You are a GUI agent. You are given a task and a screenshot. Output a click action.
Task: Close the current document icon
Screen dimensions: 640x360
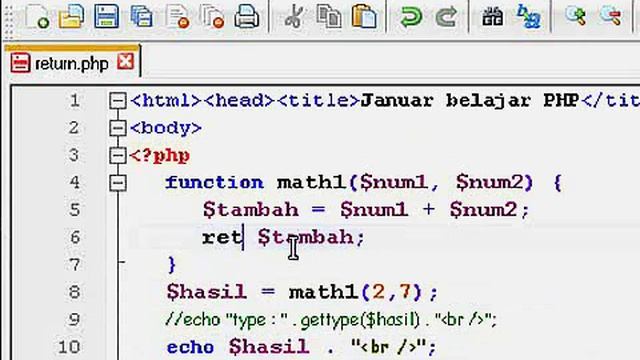pyautogui.click(x=178, y=16)
